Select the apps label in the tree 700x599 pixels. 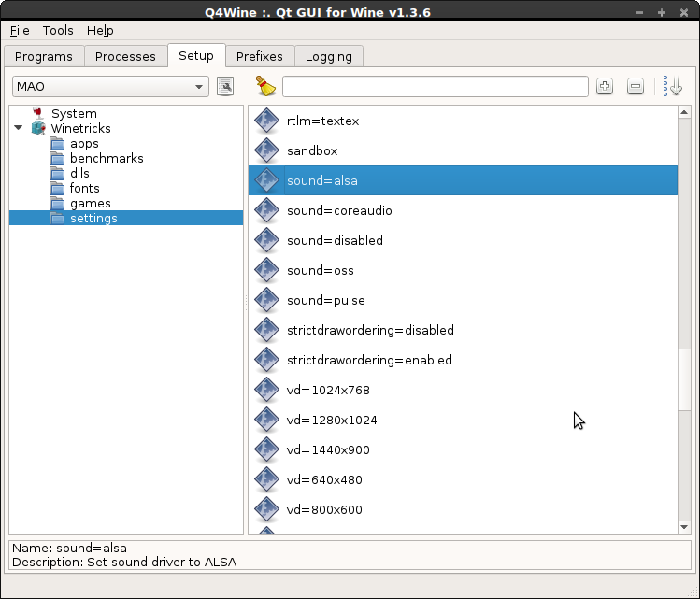tap(84, 144)
